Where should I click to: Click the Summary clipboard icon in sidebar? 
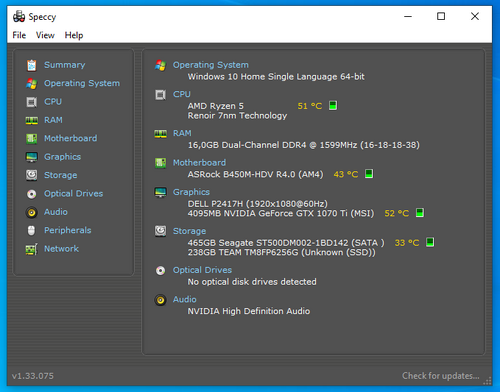[32, 65]
